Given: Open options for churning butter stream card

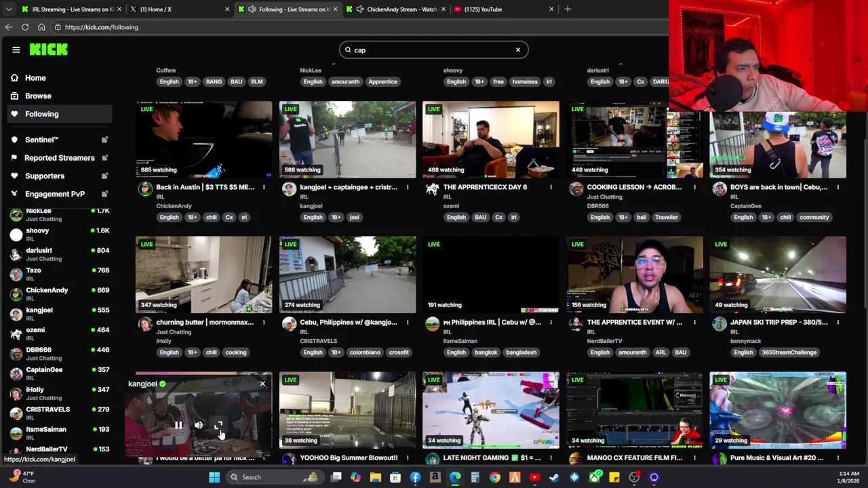Looking at the screenshot, I should 264,323.
